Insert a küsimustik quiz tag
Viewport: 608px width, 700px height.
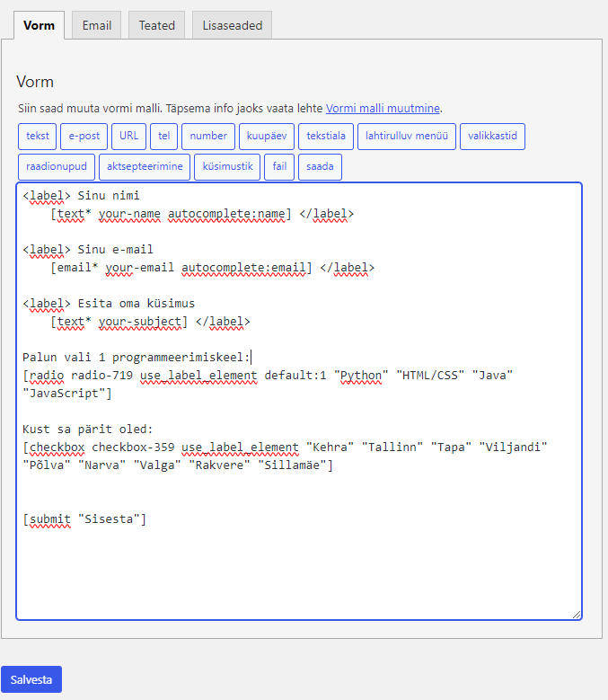point(226,167)
